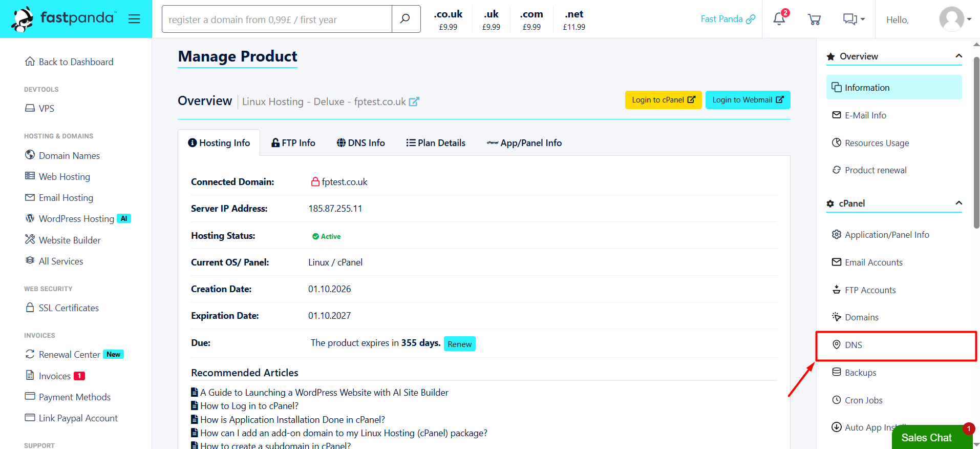980x449 pixels.
Task: Click the right panel vertical scrollbar
Action: [x=976, y=144]
